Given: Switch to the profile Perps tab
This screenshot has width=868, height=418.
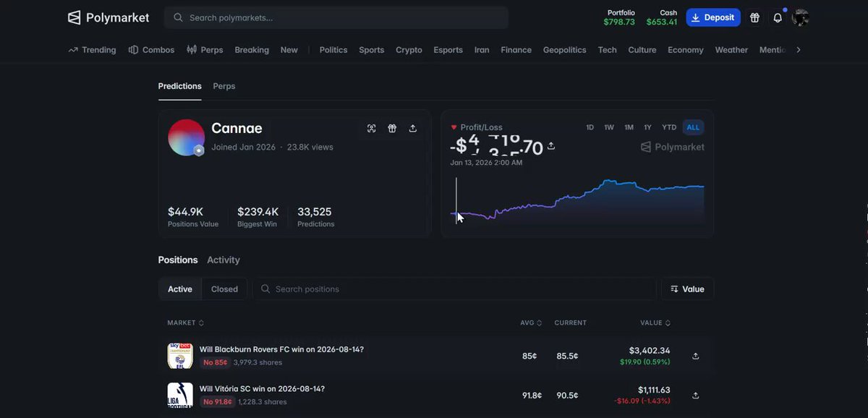Looking at the screenshot, I should 224,86.
